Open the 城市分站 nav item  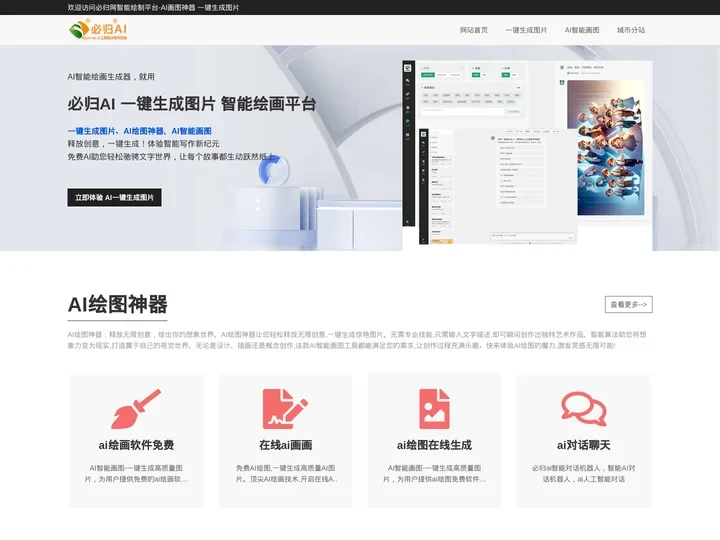pos(630,30)
